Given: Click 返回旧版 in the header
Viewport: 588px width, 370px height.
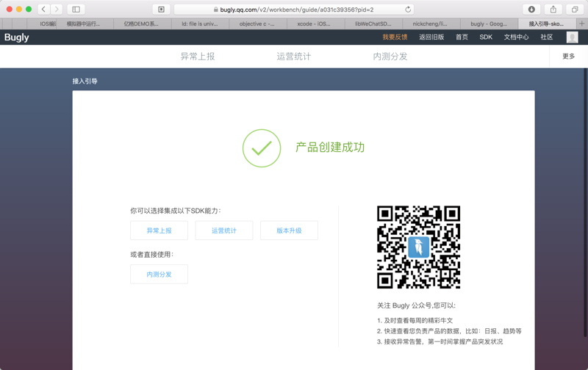Looking at the screenshot, I should tap(431, 37).
